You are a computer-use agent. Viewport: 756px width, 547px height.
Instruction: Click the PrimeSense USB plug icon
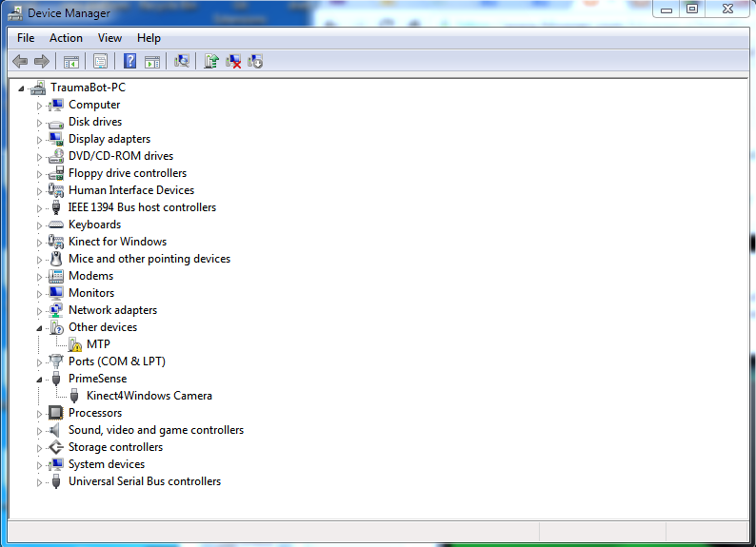56,379
